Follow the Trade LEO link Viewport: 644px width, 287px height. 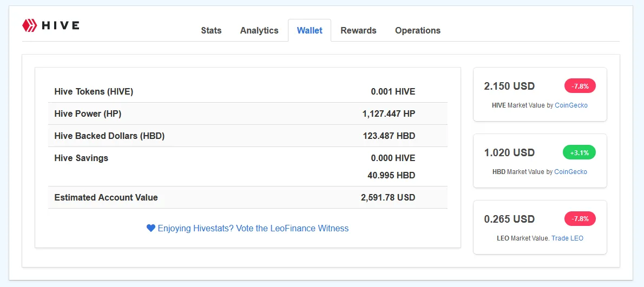coord(567,238)
